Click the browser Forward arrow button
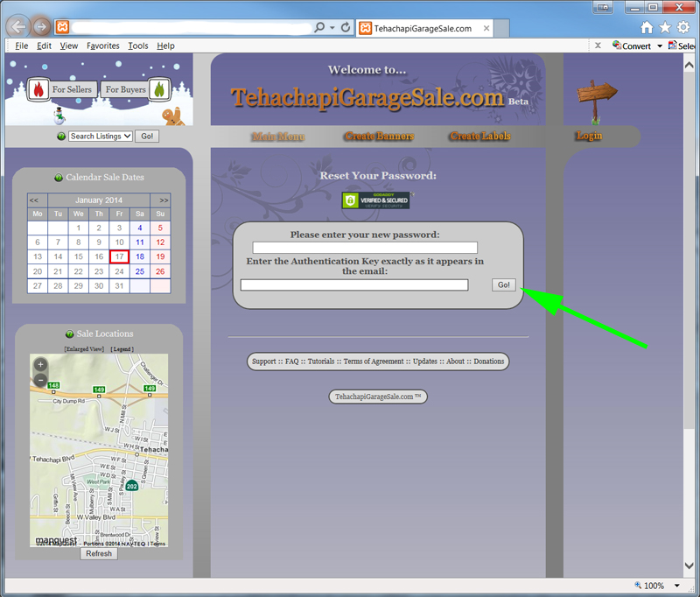This screenshot has height=597, width=700. (41, 27)
